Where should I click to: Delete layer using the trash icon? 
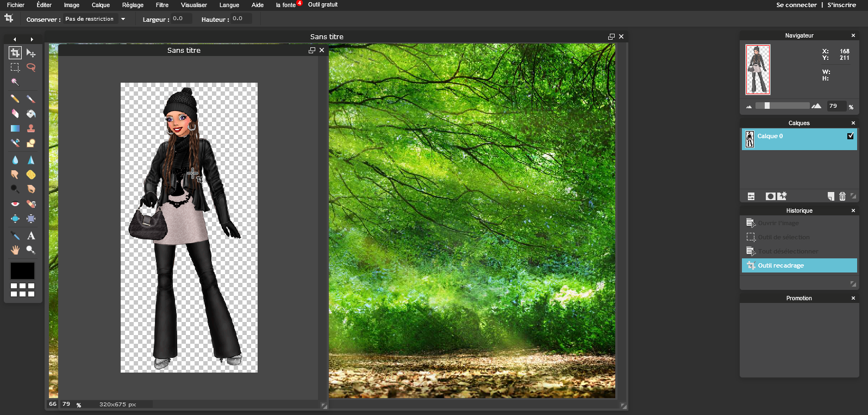[842, 196]
